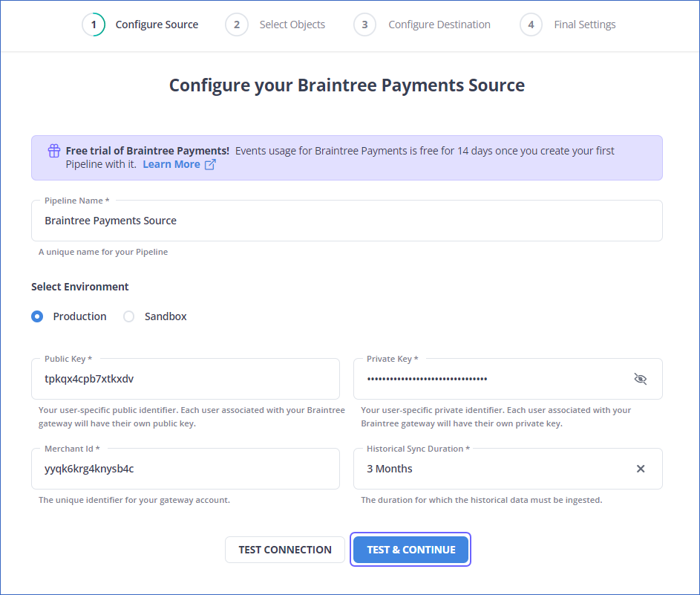Viewport: 700px width, 595px height.
Task: Go to step 4 Final Settings
Action: pyautogui.click(x=568, y=25)
